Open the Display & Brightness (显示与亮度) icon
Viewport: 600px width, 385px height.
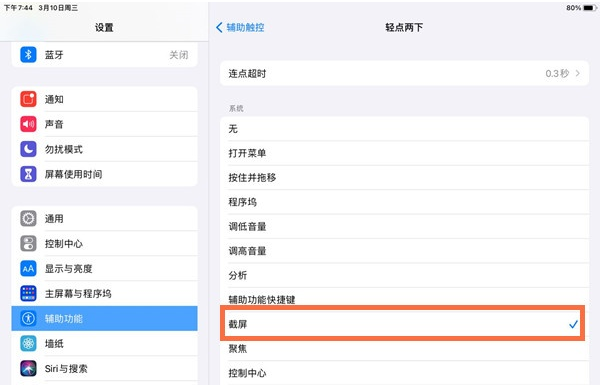28,269
